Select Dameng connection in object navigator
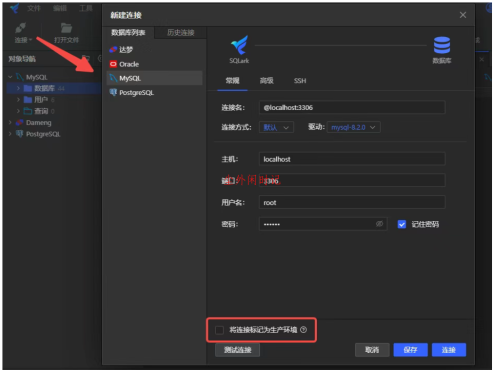The height and width of the screenshot is (370, 493). coord(39,123)
